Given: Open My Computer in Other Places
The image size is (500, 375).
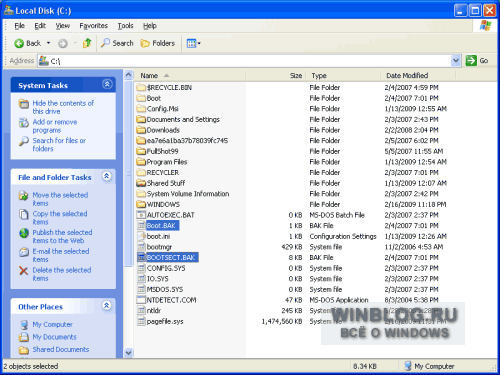Looking at the screenshot, I should coord(52,324).
